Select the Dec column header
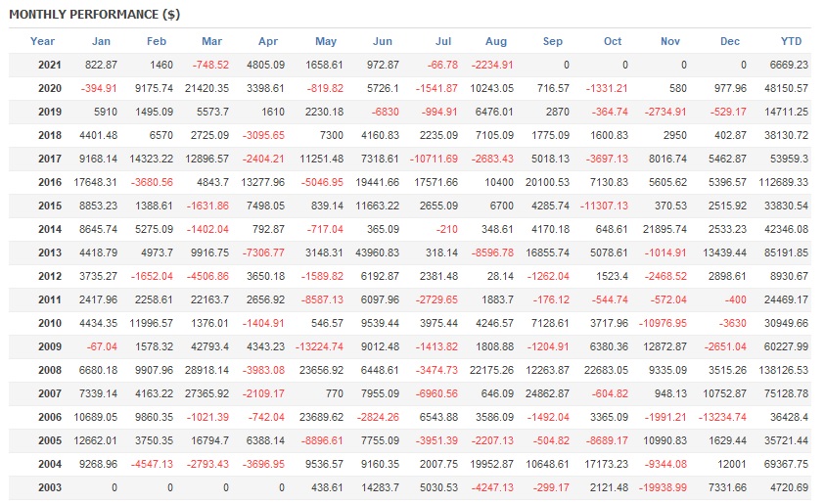Image resolution: width=825 pixels, height=504 pixels. [730, 41]
